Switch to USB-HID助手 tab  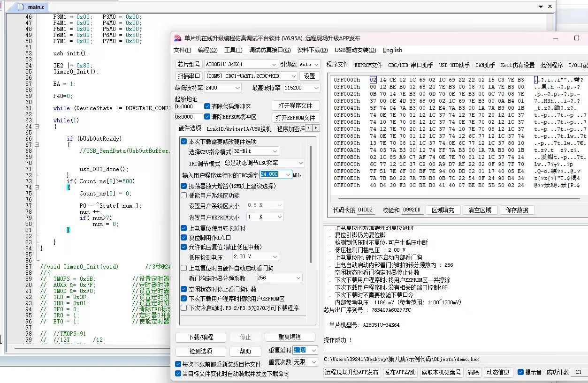pos(454,65)
